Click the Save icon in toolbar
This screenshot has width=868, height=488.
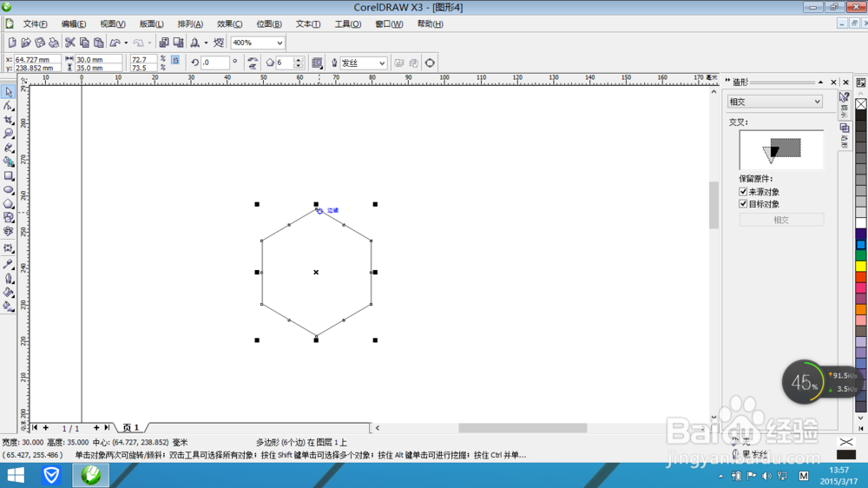(x=40, y=43)
